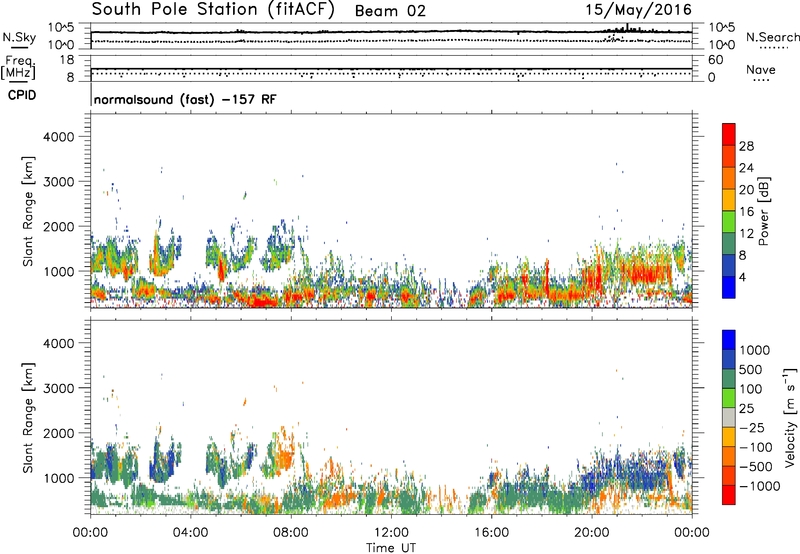This screenshot has width=800, height=554.
Task: Click the red bottom segment of Velocity colorbar
Action: 729,495
